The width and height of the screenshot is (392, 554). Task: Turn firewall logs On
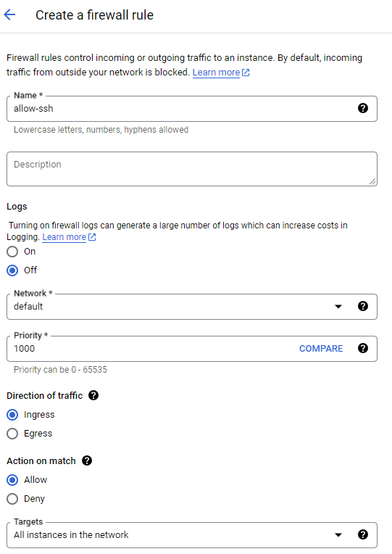pos(12,252)
